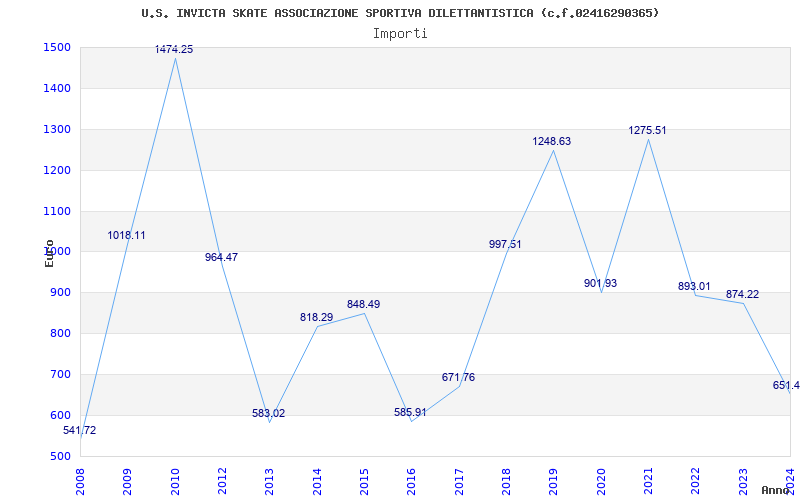Click the Importi subtitle

point(400,34)
